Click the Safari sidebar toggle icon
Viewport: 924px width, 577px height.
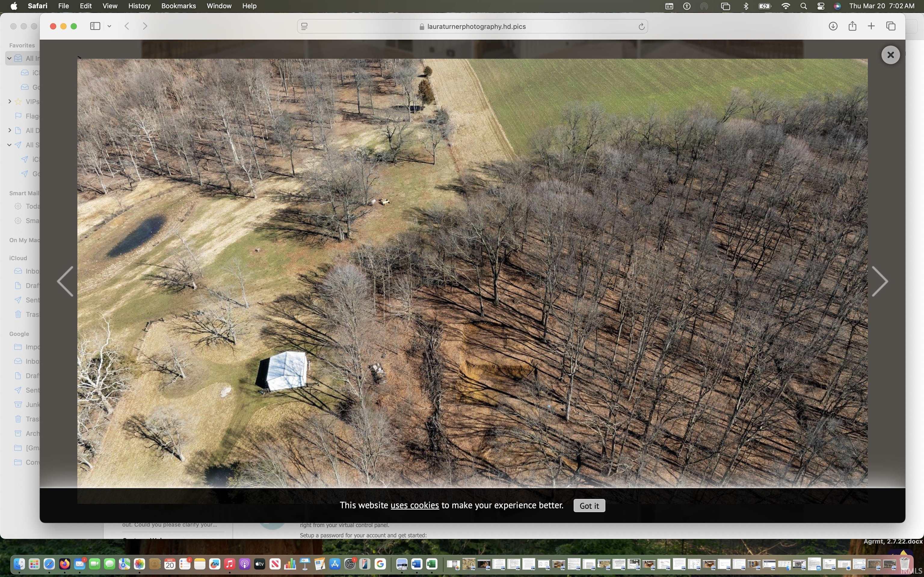tap(95, 26)
